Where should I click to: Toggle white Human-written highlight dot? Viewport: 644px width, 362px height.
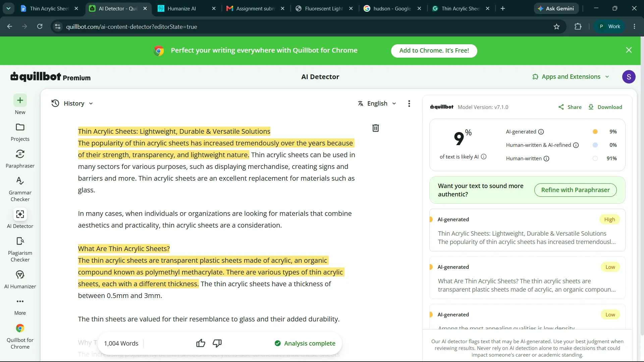click(x=595, y=159)
